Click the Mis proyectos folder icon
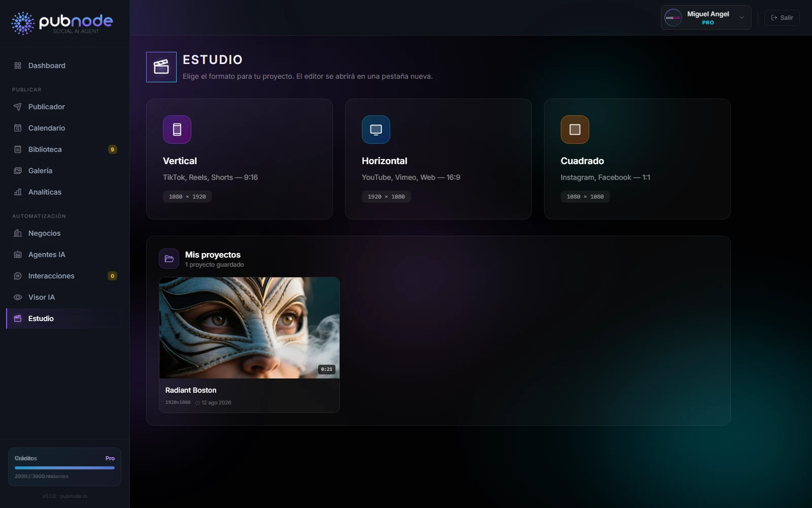 pos(169,259)
